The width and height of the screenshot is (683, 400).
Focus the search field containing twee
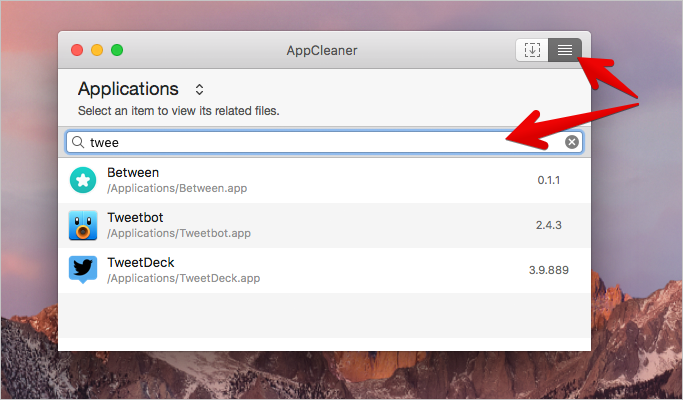coord(325,142)
